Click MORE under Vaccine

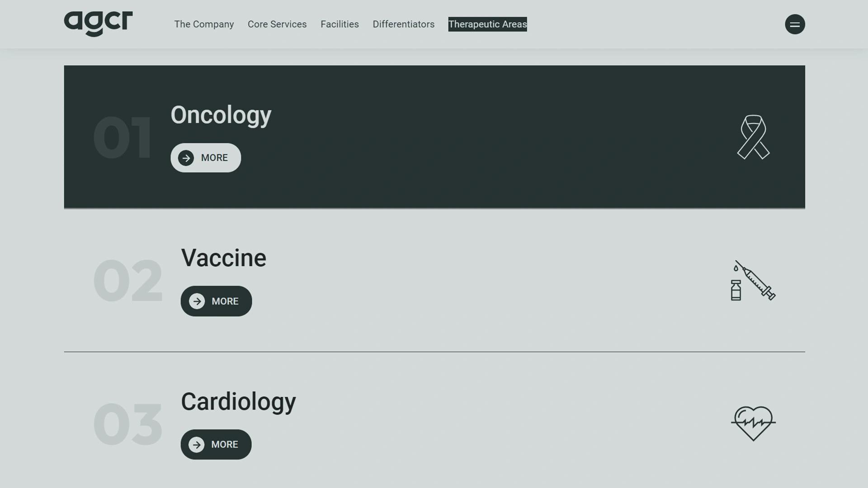coord(216,301)
